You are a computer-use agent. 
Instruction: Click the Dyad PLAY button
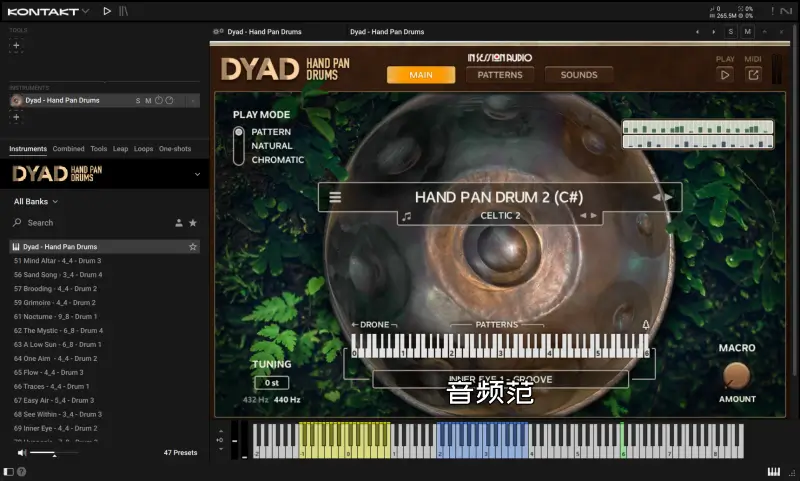point(724,75)
